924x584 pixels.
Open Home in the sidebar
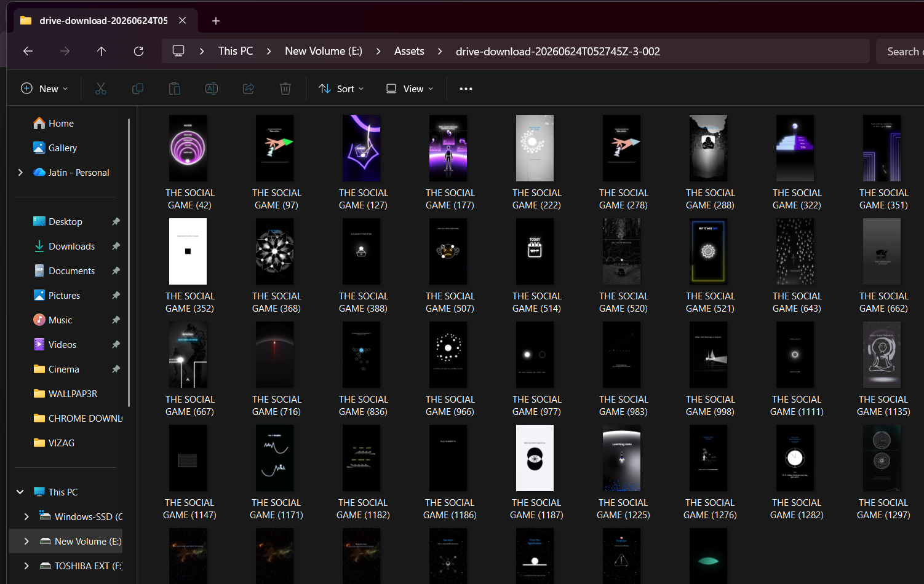[x=53, y=123]
